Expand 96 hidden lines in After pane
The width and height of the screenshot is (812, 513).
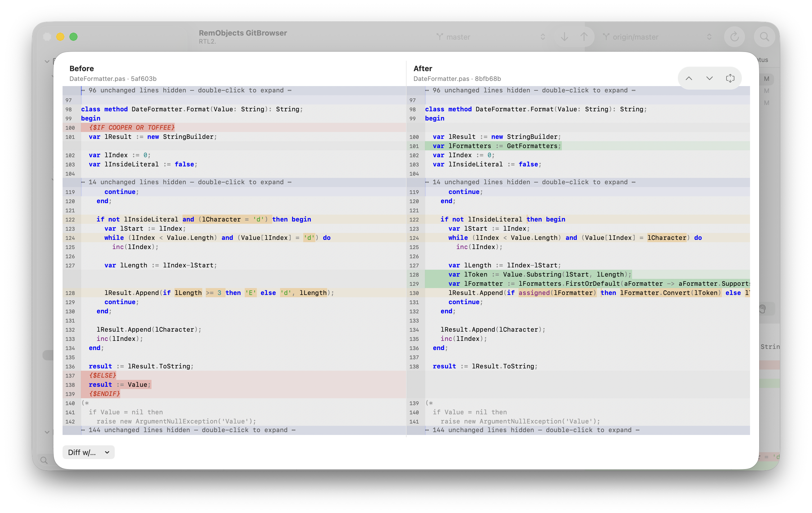(x=578, y=90)
